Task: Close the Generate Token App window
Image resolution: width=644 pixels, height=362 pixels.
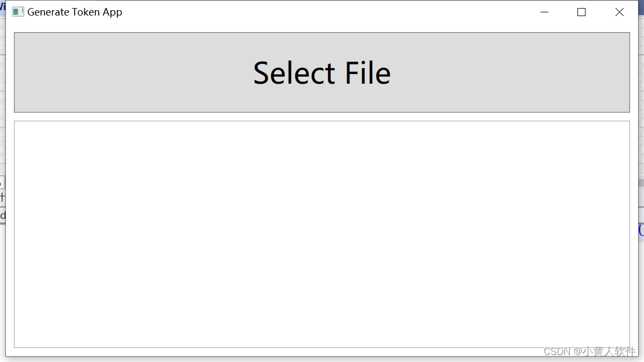Action: [x=619, y=12]
